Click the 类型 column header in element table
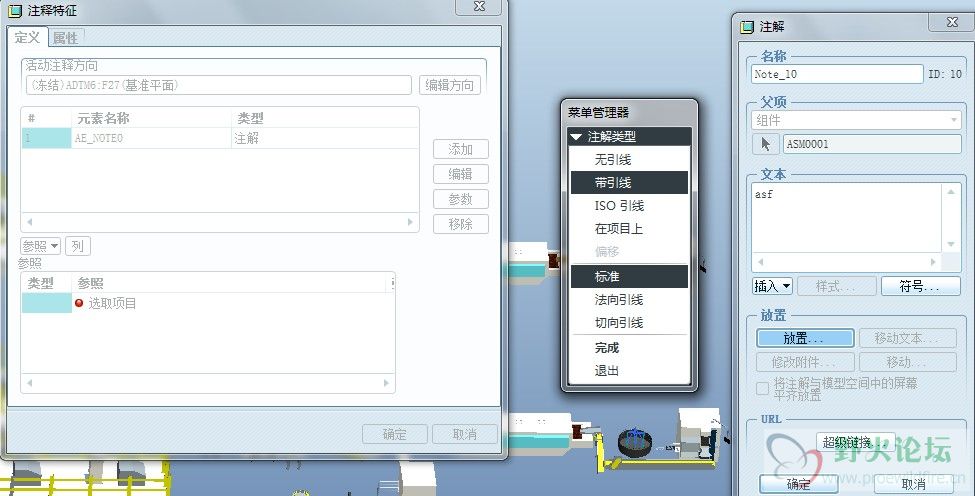 pyautogui.click(x=325, y=118)
